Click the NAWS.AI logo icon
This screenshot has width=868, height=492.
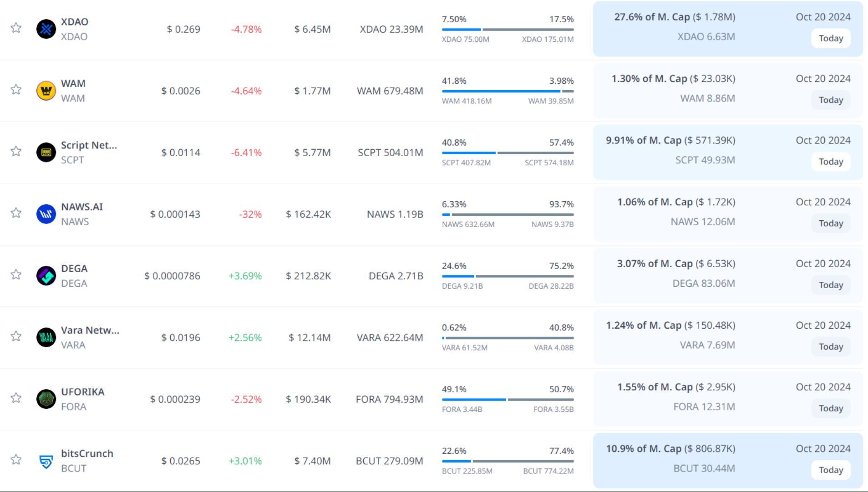(x=46, y=214)
